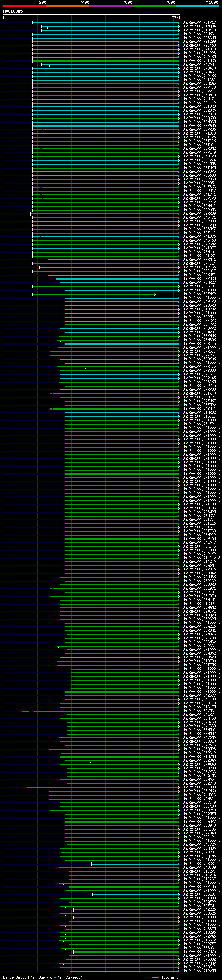222x980 pixels.
Task: Click the cyan alignment bar for UniRef100_A8IP17
Action: (105, 23)
